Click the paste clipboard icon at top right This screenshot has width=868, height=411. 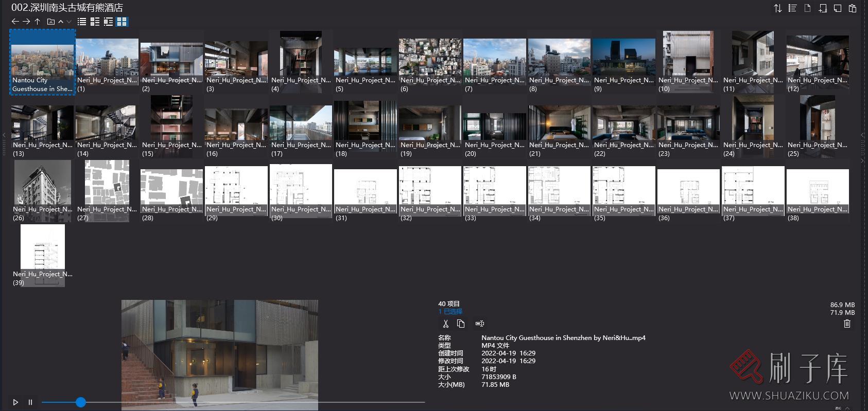[x=853, y=8]
